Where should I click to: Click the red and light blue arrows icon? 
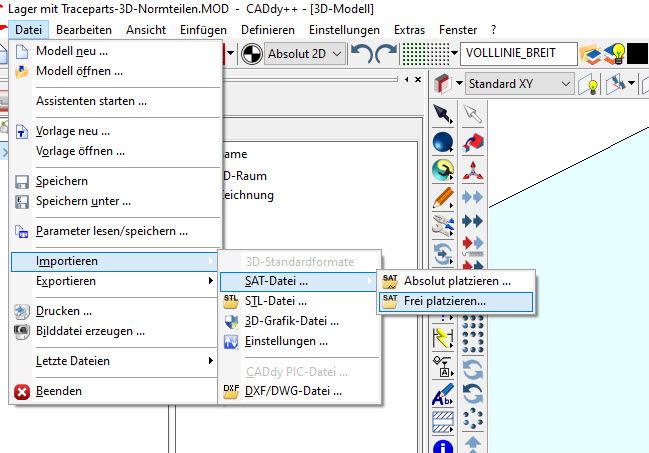click(x=473, y=243)
